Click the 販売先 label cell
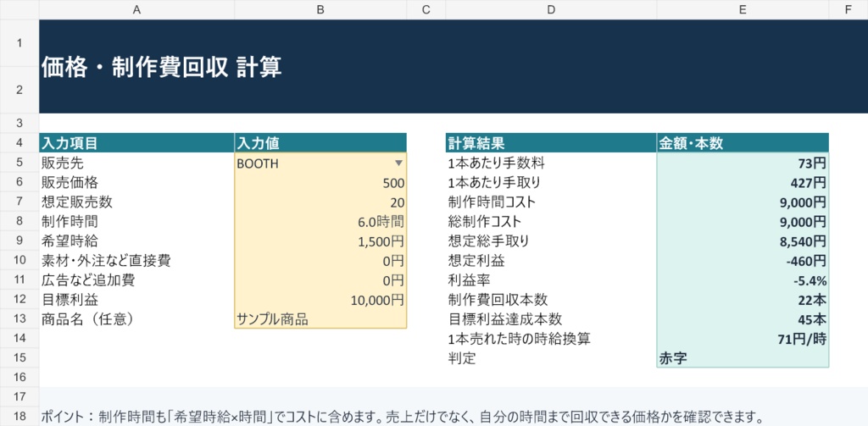 click(x=136, y=163)
